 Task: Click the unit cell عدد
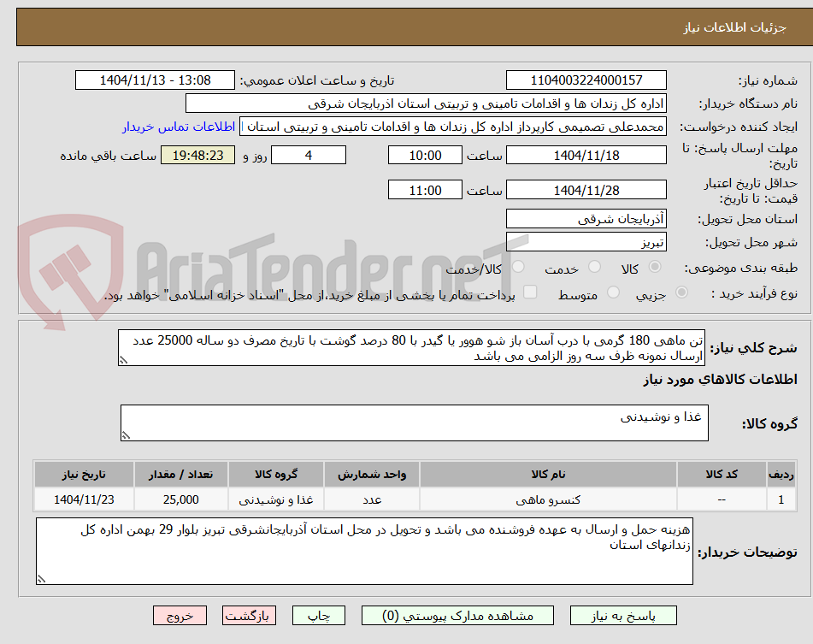pos(372,499)
